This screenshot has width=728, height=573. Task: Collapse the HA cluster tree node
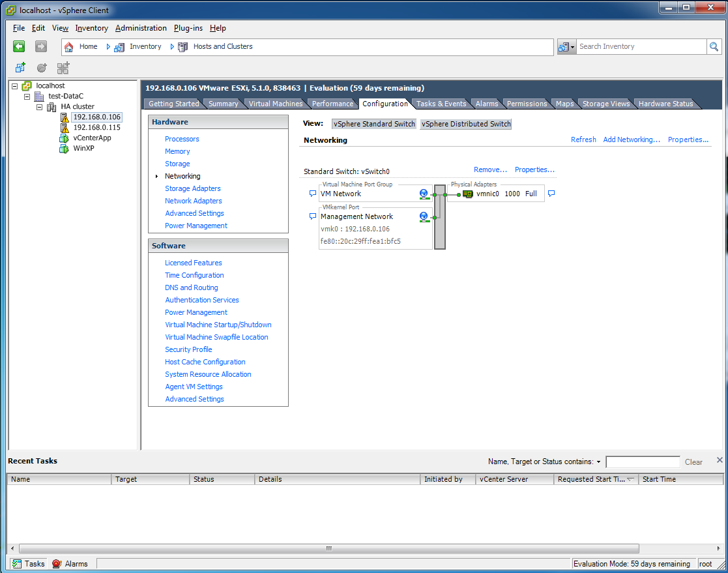[40, 107]
